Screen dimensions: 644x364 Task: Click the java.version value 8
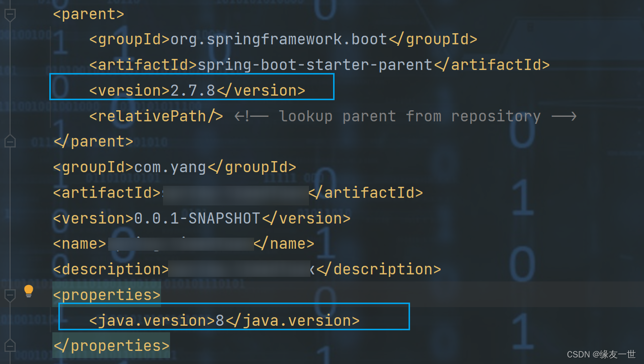tap(220, 321)
